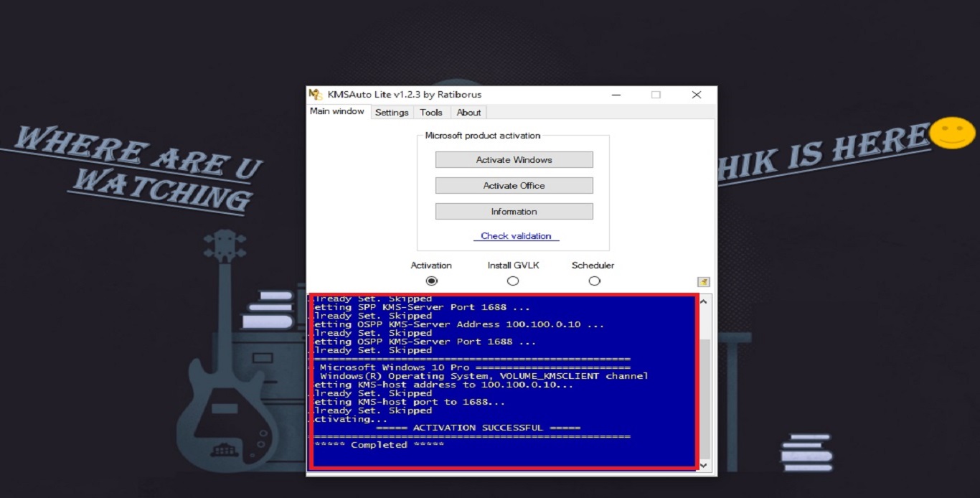The height and width of the screenshot is (498, 980).
Task: Click the KMSAuto Lite title bar app icon
Action: 316,95
